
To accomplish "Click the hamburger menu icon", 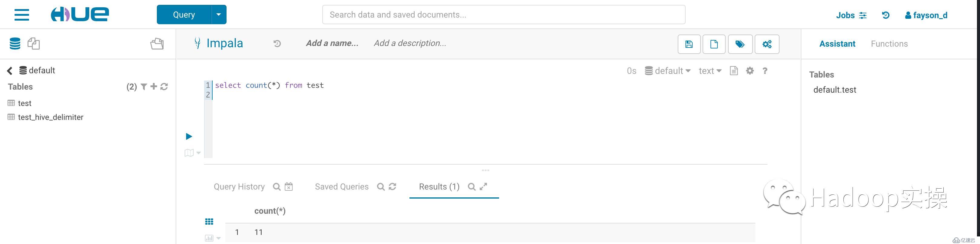I will [22, 15].
